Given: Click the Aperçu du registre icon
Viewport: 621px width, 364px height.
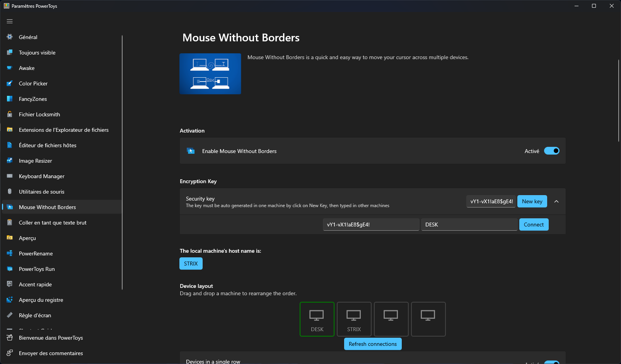Looking at the screenshot, I should (x=10, y=299).
